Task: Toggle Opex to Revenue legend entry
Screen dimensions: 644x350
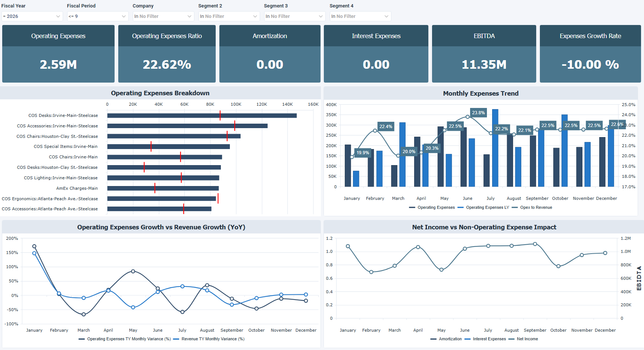Action: click(x=532, y=207)
